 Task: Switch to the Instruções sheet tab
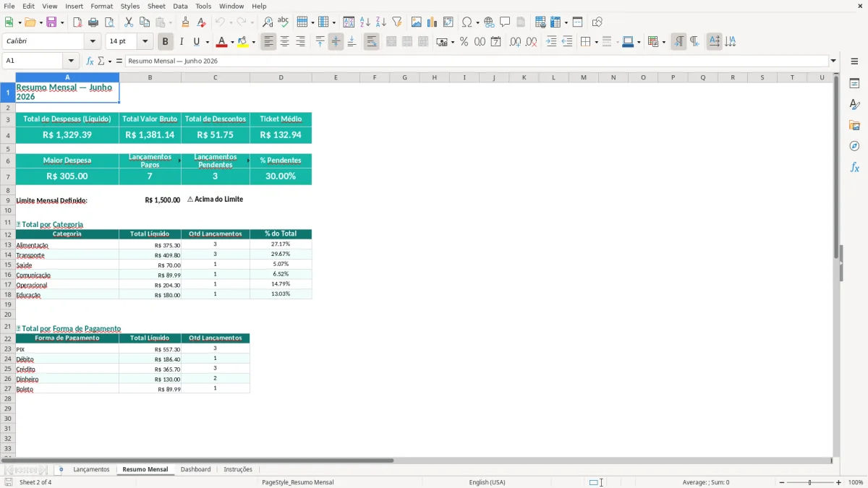click(x=238, y=469)
